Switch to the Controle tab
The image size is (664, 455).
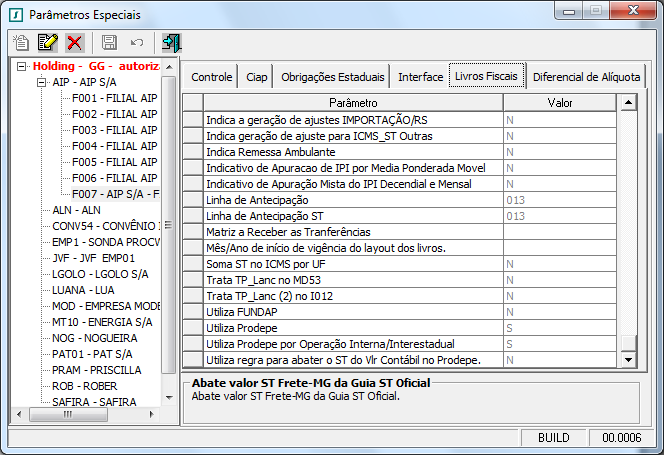(x=211, y=77)
